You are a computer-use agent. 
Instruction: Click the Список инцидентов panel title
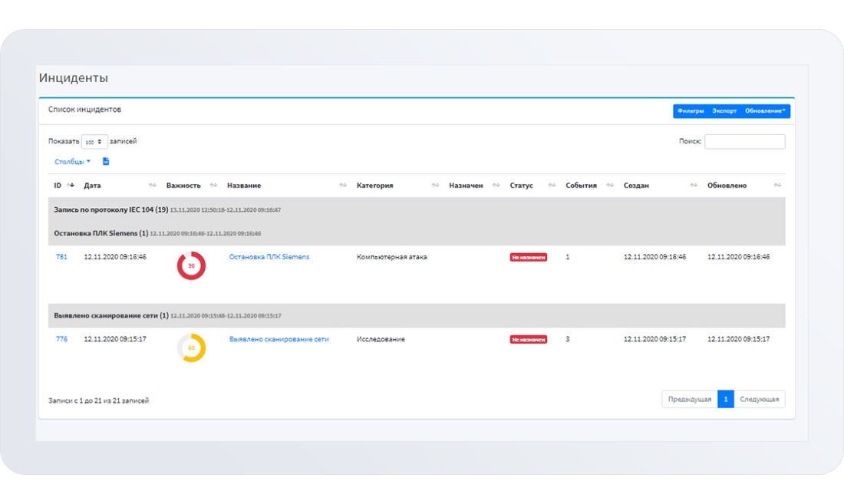coord(84,109)
